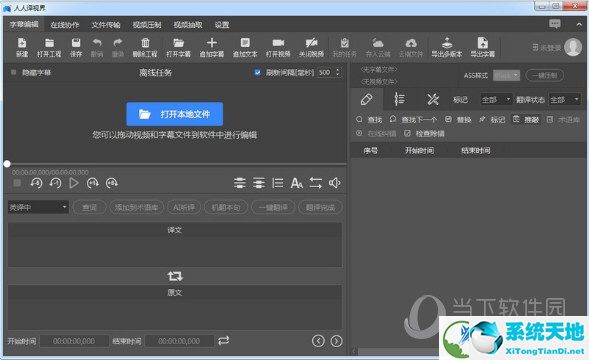The image size is (589, 360).
Task: Skip forward 5 seconds with +5 button
Action: [112, 183]
